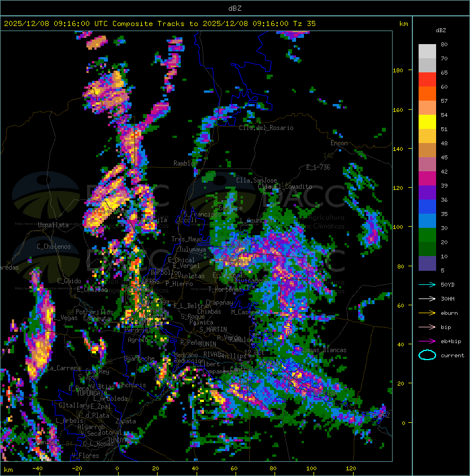Select the V_Flores label
Image resolution: width=470 pixels, height=476 pixels.
(85, 456)
